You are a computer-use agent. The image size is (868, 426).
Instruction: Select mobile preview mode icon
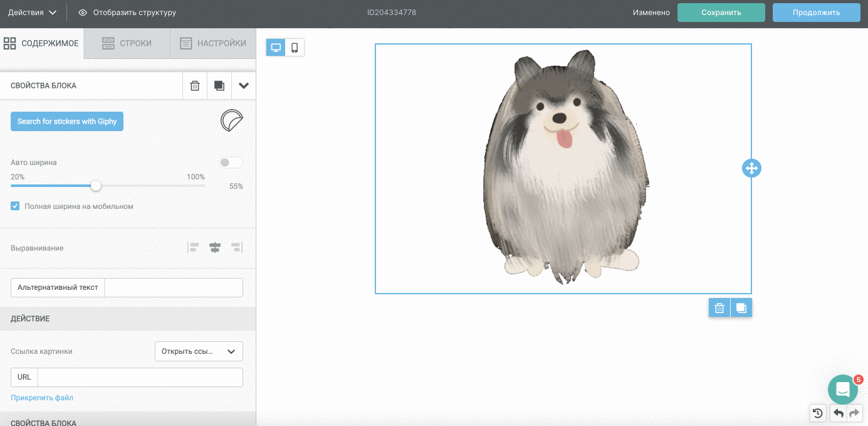pos(295,48)
